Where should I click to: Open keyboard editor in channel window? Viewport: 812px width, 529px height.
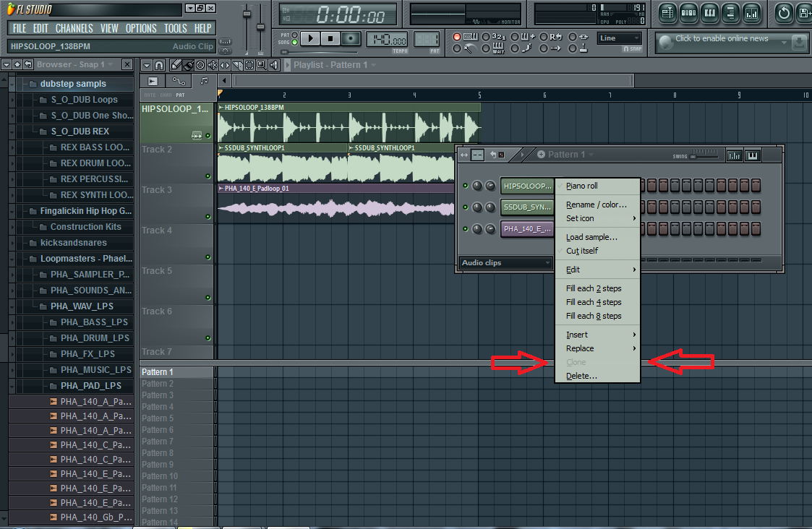tap(752, 155)
